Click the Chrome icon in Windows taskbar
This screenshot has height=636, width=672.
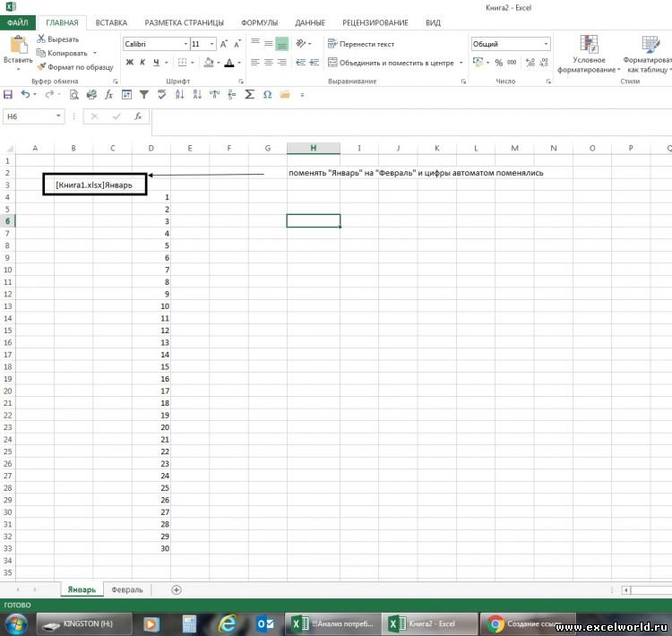coord(495,624)
